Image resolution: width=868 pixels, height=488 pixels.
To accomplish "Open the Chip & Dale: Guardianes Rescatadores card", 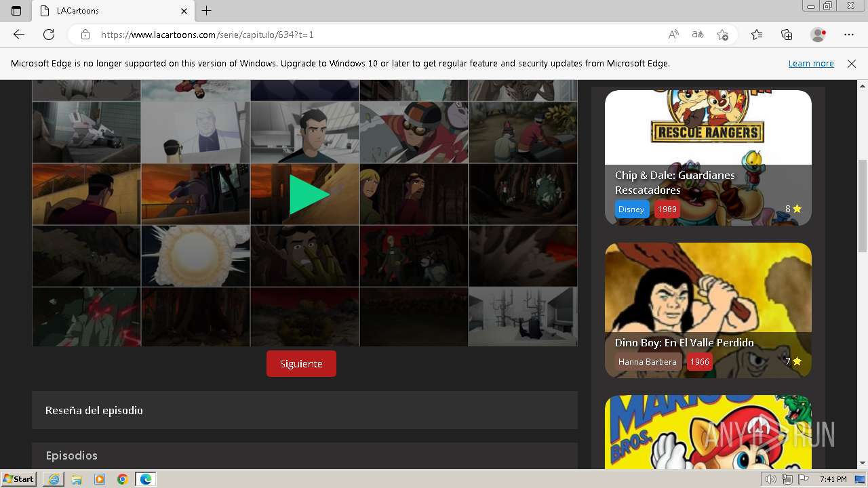I will [708, 158].
